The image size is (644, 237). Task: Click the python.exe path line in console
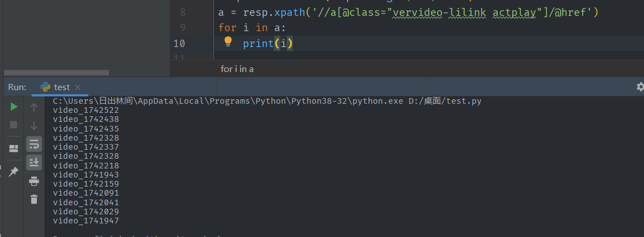[x=267, y=101]
